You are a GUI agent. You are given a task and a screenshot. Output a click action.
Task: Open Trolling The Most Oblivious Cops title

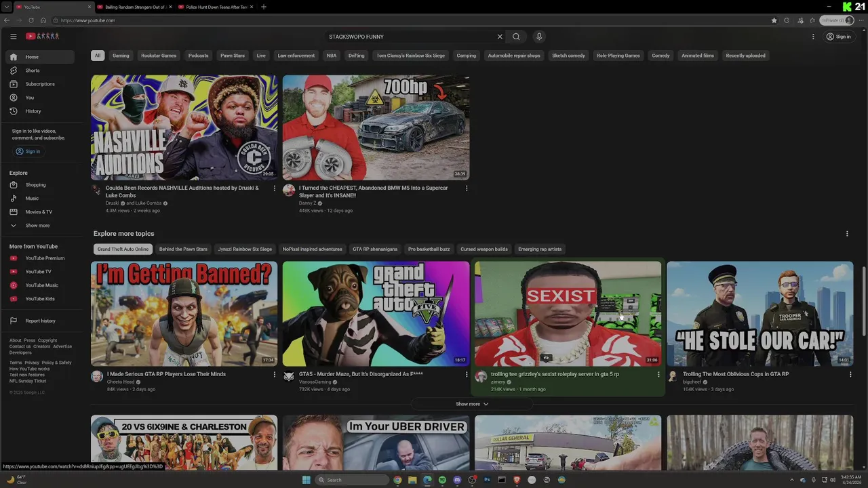point(736,374)
